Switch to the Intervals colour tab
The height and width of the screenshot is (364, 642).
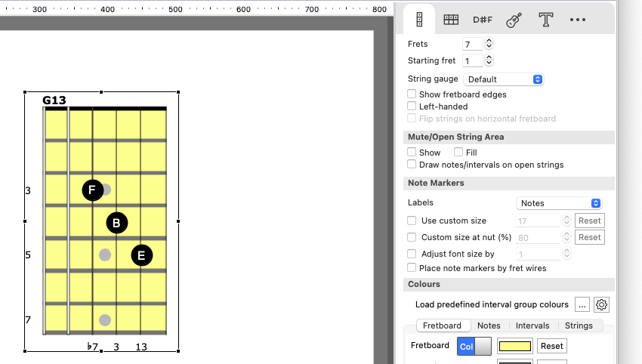click(x=532, y=325)
